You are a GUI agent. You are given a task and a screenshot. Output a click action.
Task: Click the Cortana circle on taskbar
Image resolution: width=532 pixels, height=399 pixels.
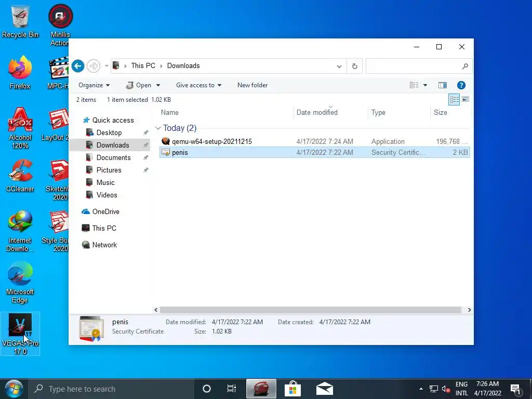coord(207,389)
